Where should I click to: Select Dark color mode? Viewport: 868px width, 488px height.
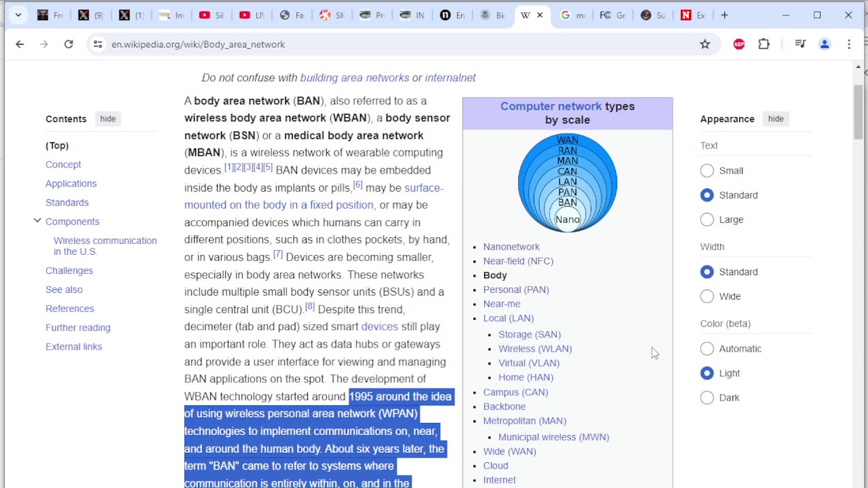(707, 398)
